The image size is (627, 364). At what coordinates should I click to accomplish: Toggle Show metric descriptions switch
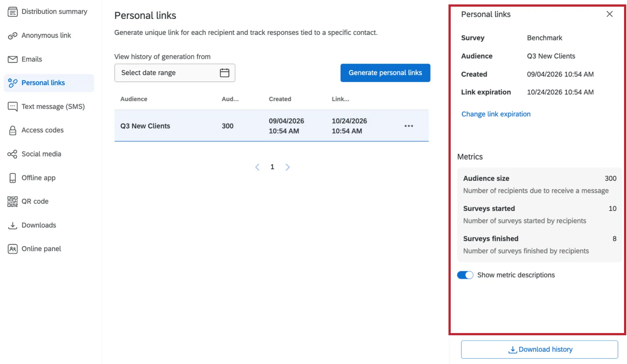click(x=465, y=275)
